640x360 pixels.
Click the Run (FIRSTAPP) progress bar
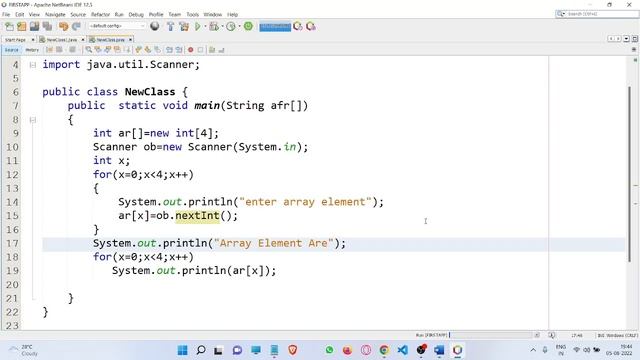491,335
